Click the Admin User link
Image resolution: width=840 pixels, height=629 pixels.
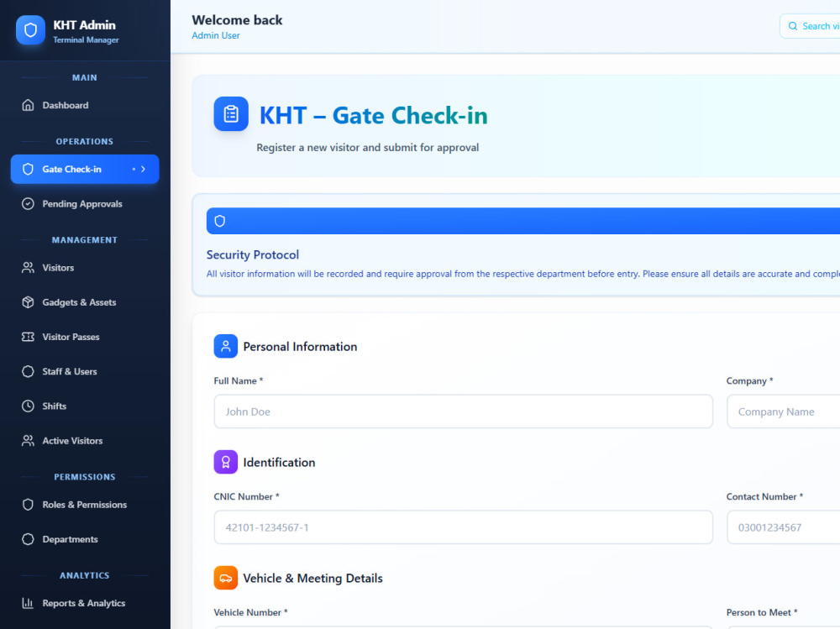point(216,35)
